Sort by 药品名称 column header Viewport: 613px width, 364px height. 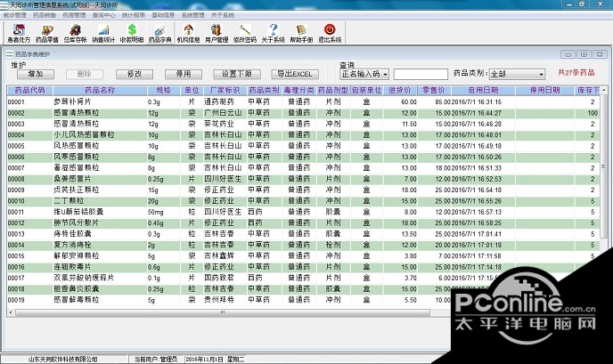pos(100,90)
